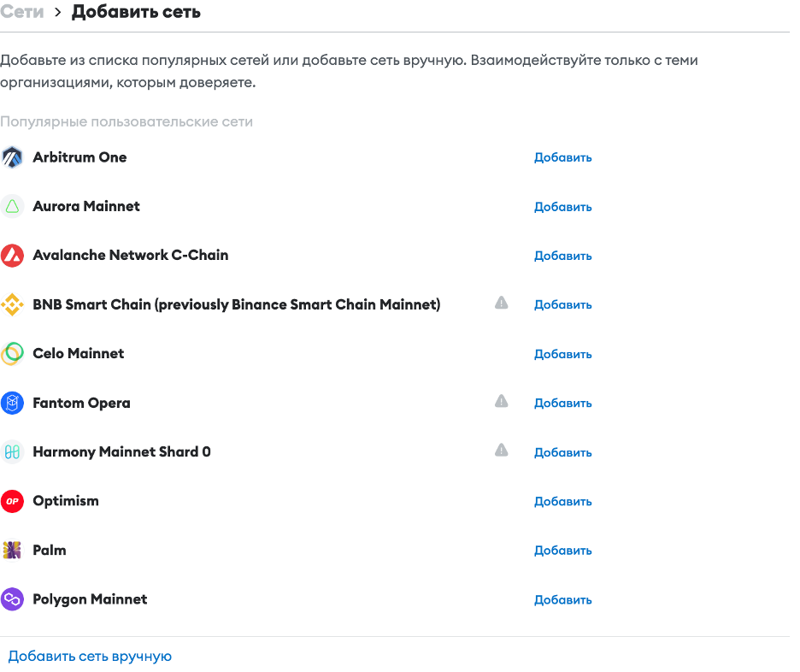Click warning icon beside Harmony Mainnet
800x672 pixels.
[x=502, y=450]
